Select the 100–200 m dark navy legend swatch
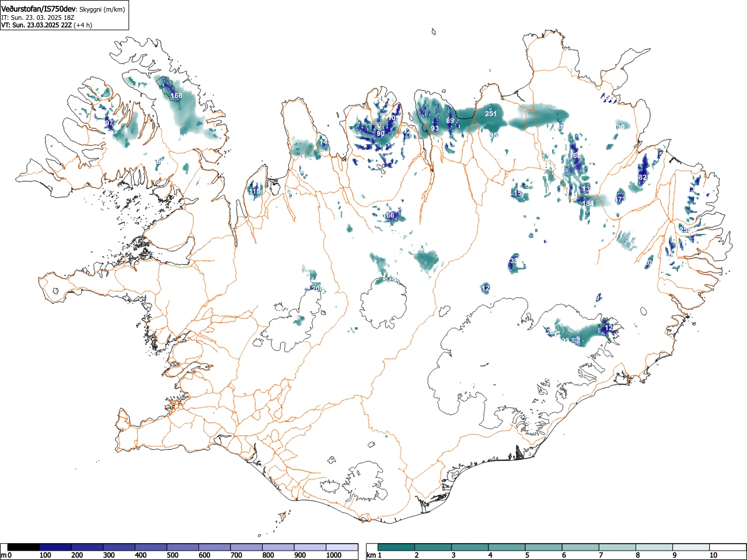 coord(55,547)
